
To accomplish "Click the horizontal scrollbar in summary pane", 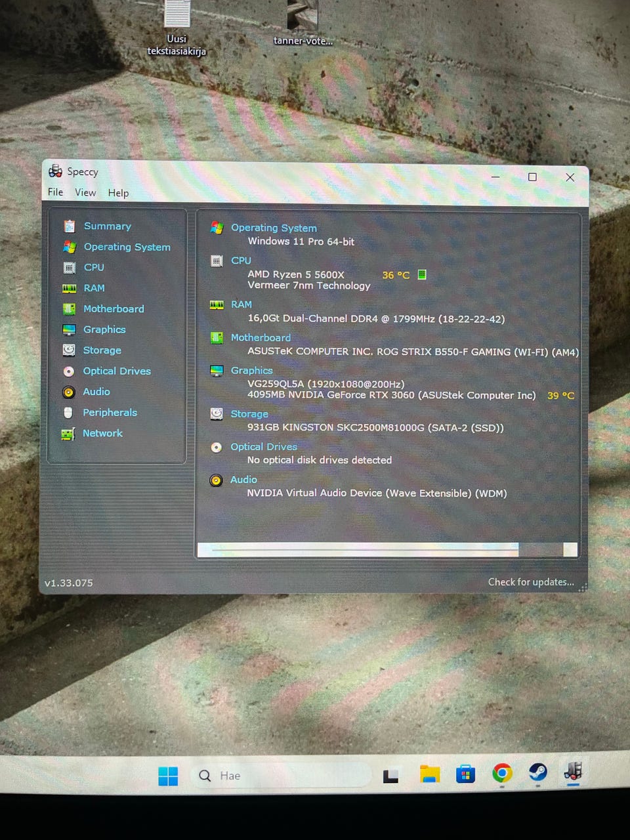I will [x=387, y=550].
